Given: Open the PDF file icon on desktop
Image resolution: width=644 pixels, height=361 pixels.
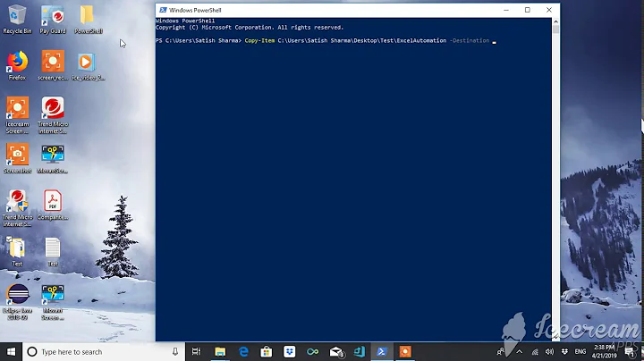Looking at the screenshot, I should pos(53,202).
